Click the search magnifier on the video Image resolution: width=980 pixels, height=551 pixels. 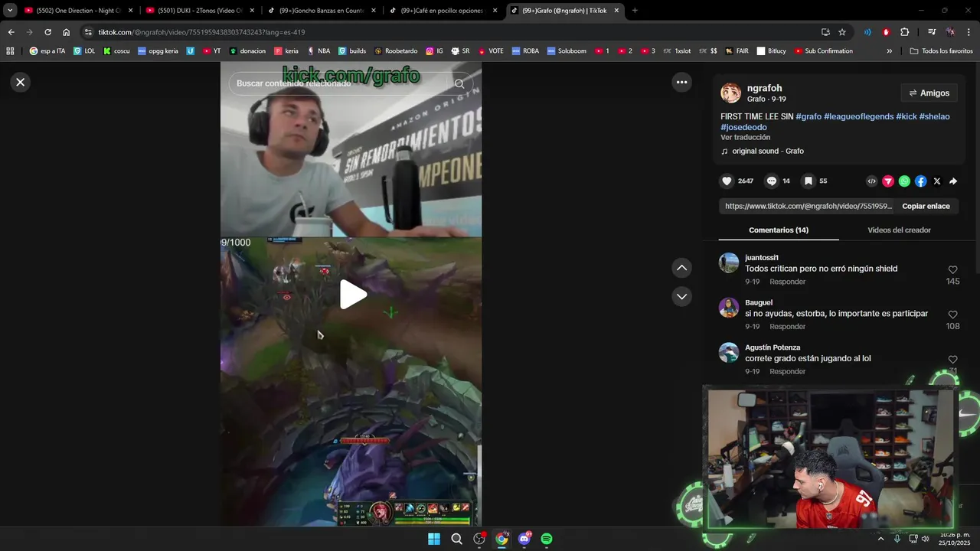[x=459, y=83]
